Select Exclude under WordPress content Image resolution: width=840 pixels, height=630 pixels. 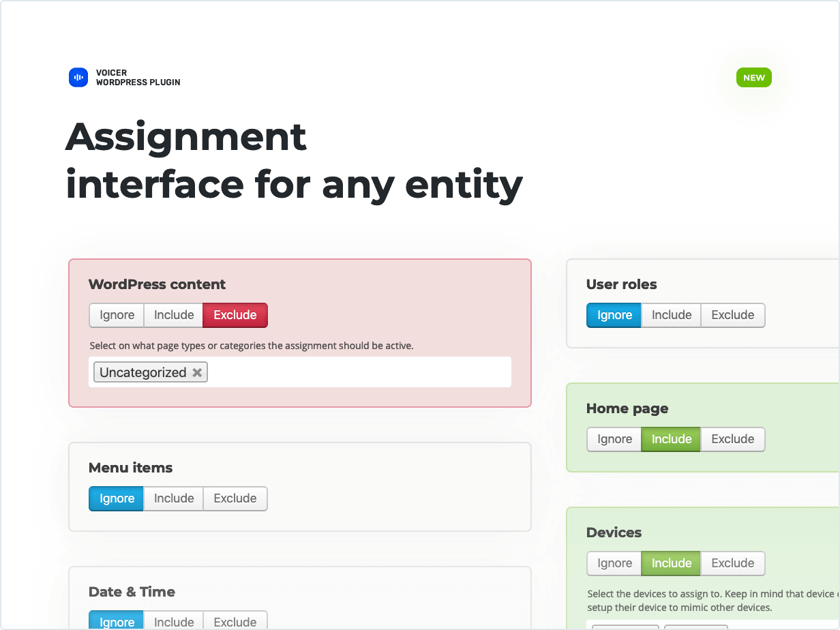(x=235, y=315)
